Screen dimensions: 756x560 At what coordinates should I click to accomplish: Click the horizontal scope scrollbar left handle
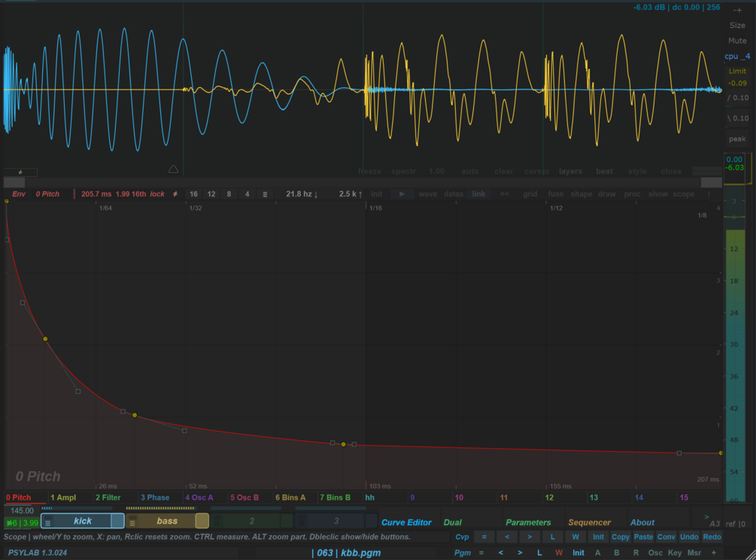[14, 182]
